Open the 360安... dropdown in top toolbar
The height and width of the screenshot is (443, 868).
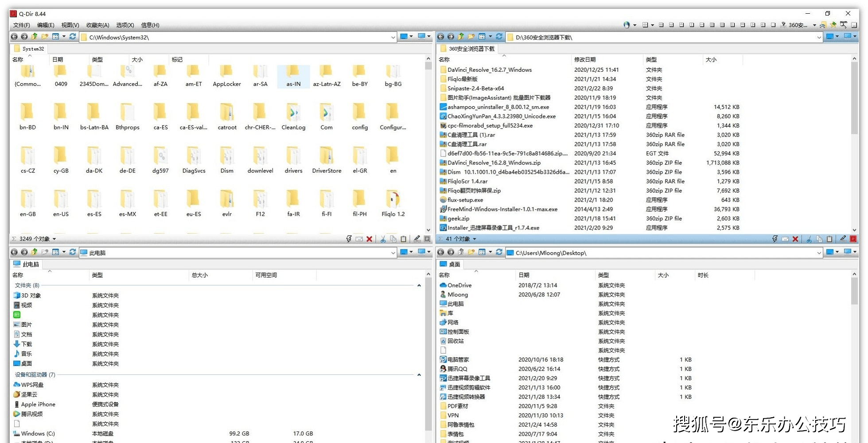pyautogui.click(x=814, y=25)
